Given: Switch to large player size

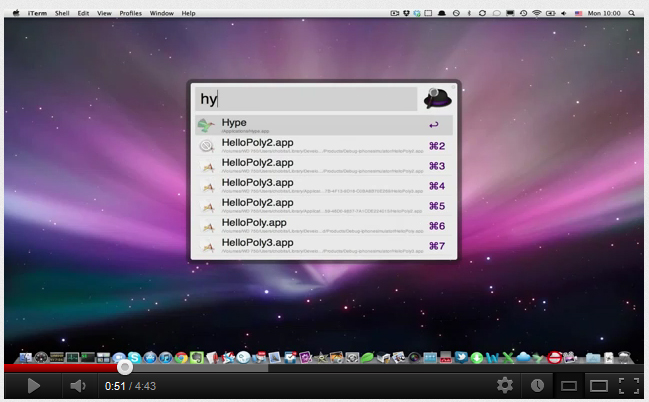Looking at the screenshot, I should 599,386.
